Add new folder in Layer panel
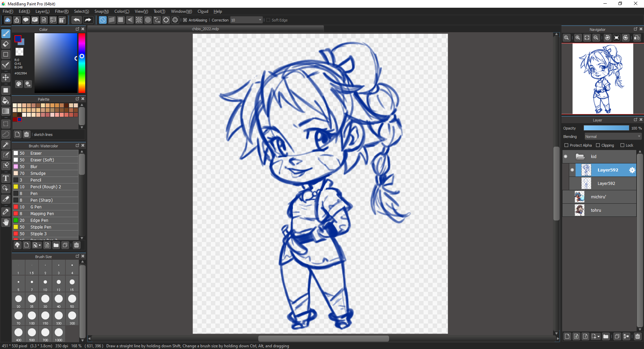Image resolution: width=644 pixels, height=349 pixels. 606,336
